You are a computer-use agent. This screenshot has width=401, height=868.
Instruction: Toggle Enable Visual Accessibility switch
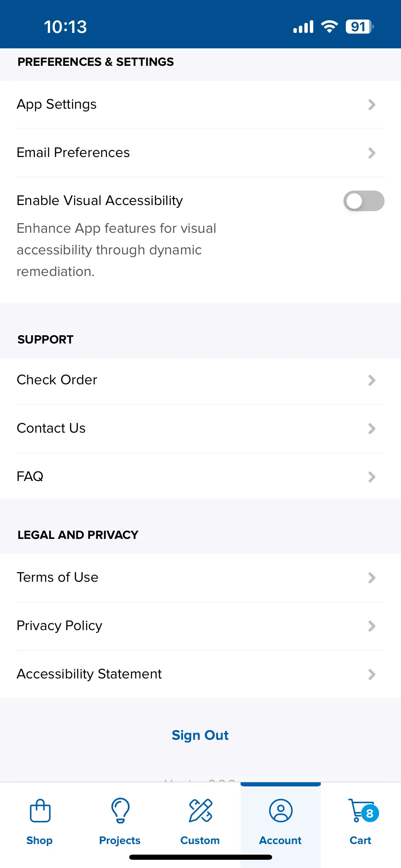pyautogui.click(x=364, y=201)
